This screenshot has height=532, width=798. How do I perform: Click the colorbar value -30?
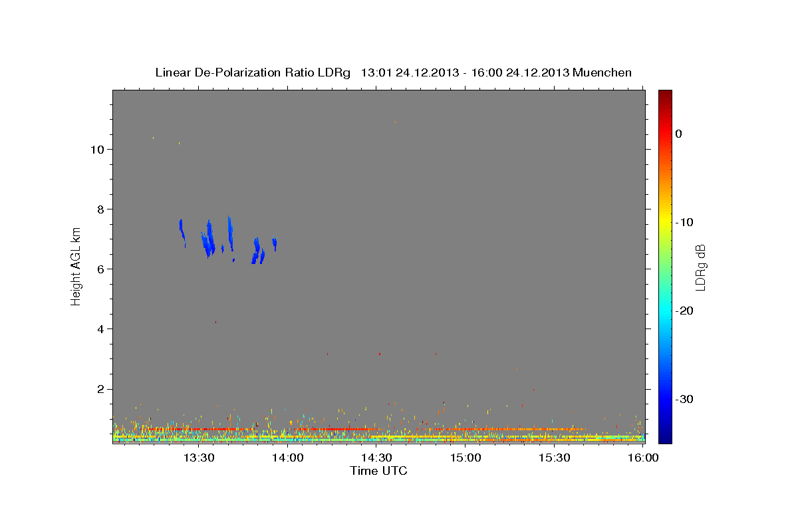[684, 399]
